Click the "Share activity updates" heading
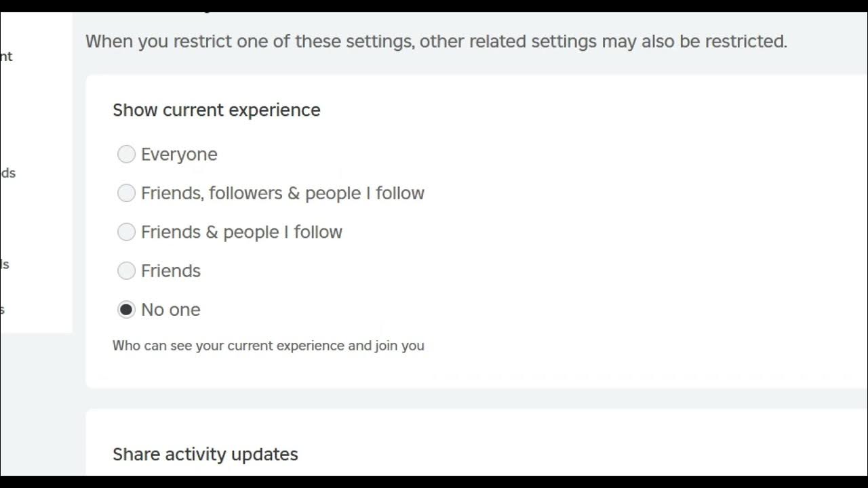868x488 pixels. point(205,454)
